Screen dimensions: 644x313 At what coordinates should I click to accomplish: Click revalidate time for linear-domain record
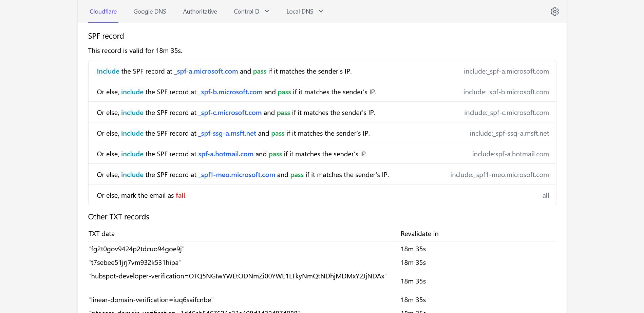pyautogui.click(x=413, y=300)
